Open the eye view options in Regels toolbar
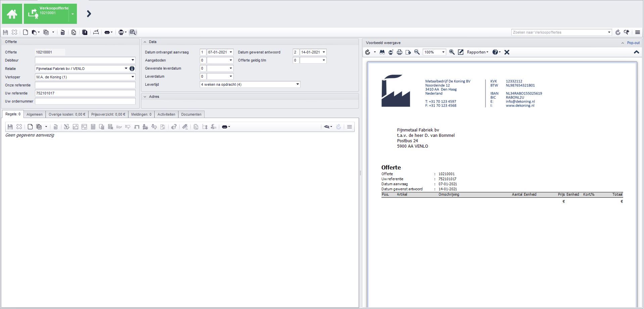The image size is (644, 309). pyautogui.click(x=328, y=127)
